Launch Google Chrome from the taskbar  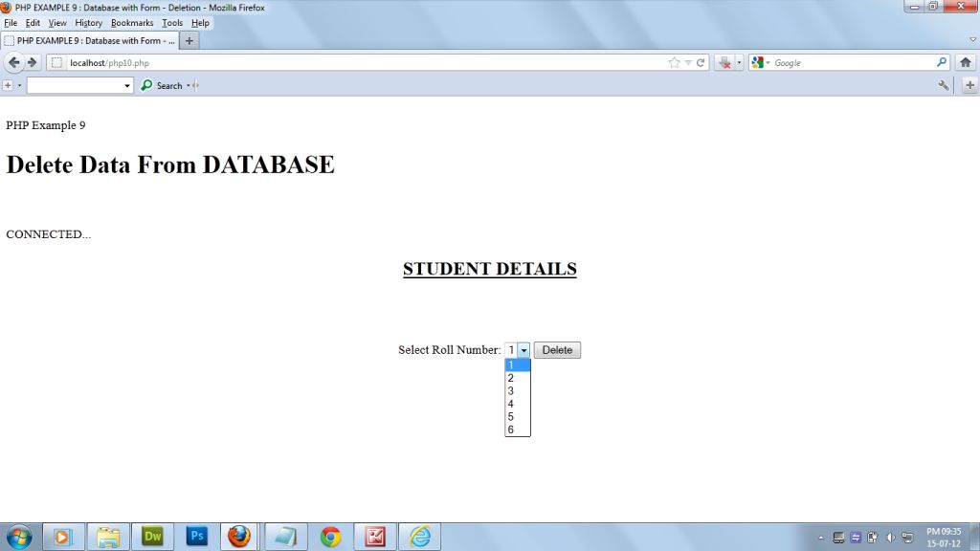(330, 537)
